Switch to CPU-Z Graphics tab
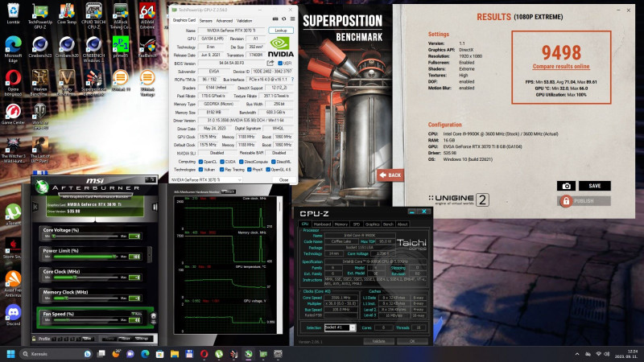Viewport: 644px width, 362px height. point(372,224)
